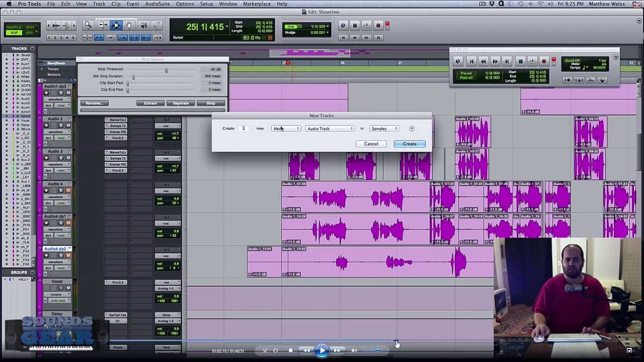This screenshot has height=362, width=644.
Task: Toggle Solo on Audio 2 track
Action: (x=61, y=125)
